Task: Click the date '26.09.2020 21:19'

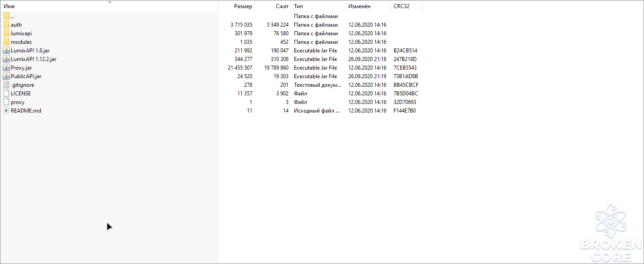Action: pyautogui.click(x=367, y=76)
